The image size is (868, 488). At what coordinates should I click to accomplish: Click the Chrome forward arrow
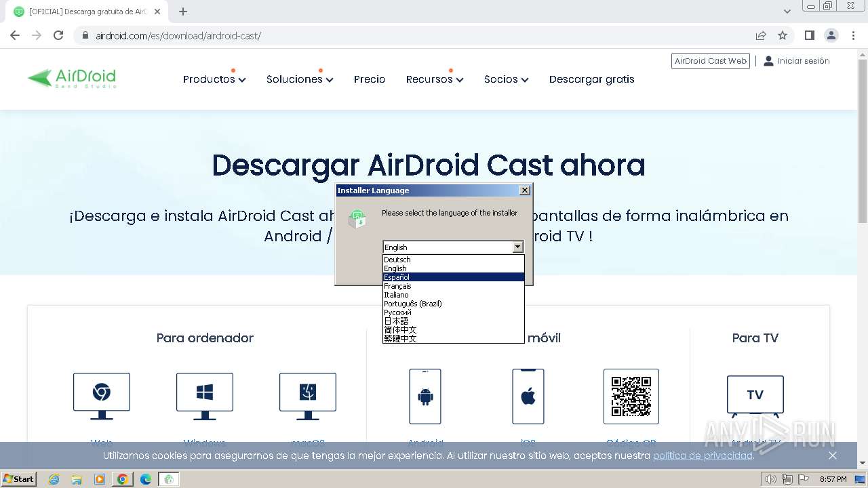point(37,35)
